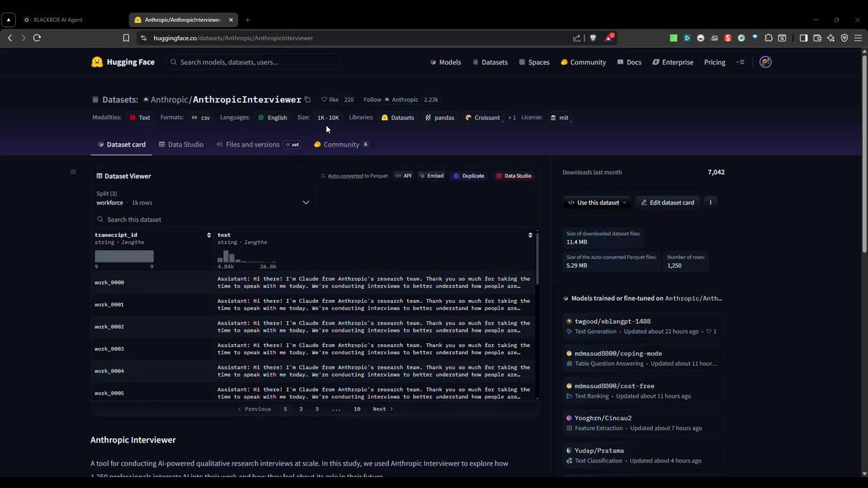Open the Auto-converted link
This screenshot has height=488, width=868.
tap(347, 176)
